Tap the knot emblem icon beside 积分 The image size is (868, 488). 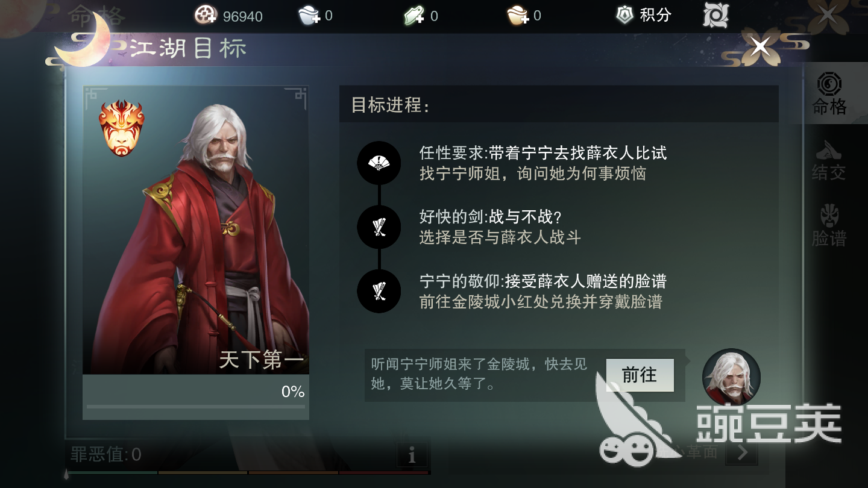tap(716, 16)
